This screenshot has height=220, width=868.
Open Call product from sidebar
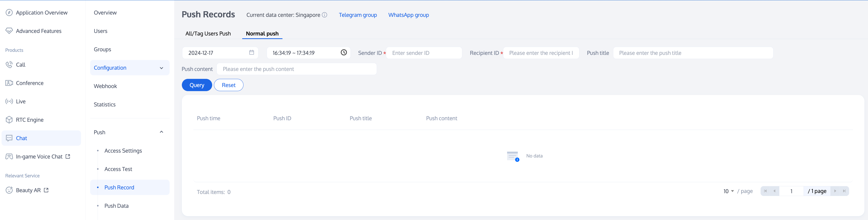pos(21,65)
